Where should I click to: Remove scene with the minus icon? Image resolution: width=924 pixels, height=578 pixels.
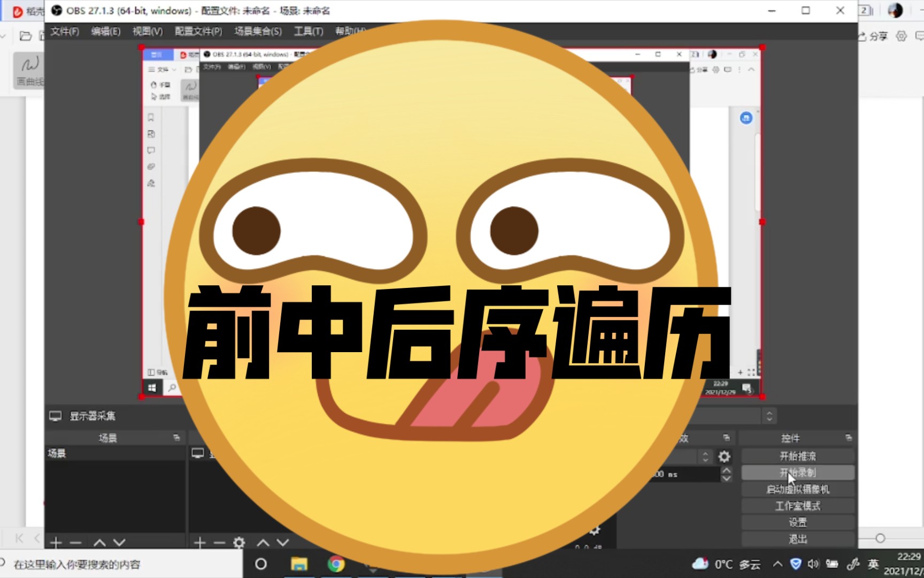click(x=75, y=543)
